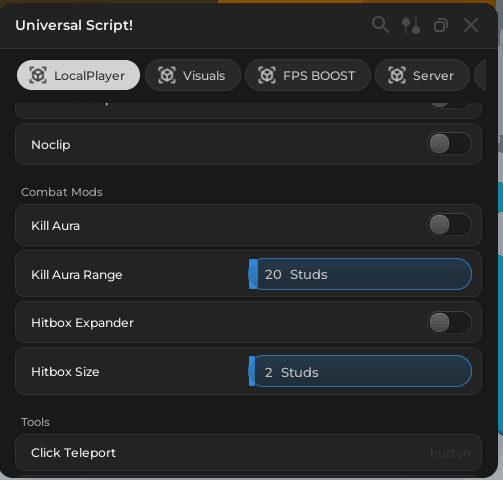Click the window duplicate/minimize icon
The width and height of the screenshot is (503, 480).
pos(441,25)
